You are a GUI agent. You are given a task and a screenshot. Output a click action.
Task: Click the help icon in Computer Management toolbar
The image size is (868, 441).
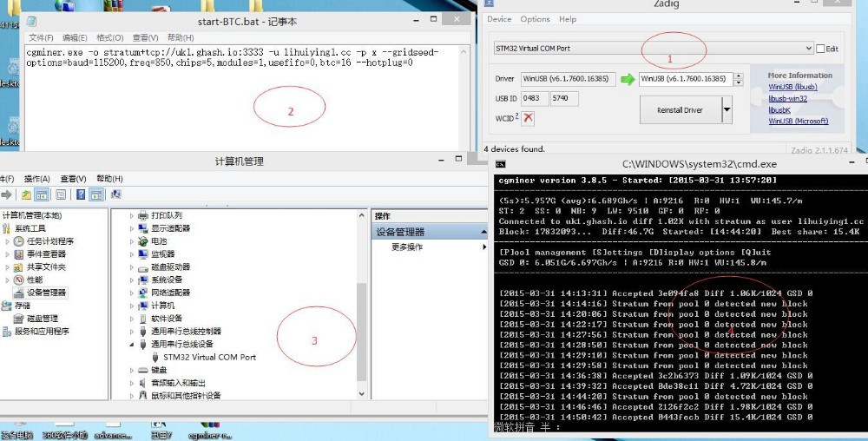(81, 194)
